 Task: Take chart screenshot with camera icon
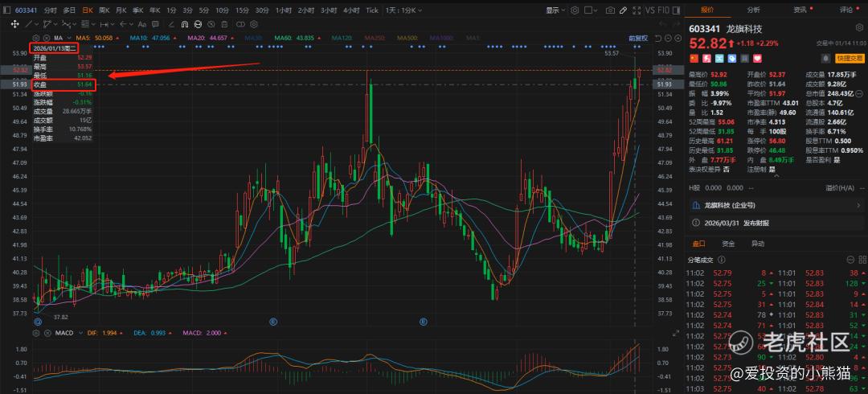610,10
